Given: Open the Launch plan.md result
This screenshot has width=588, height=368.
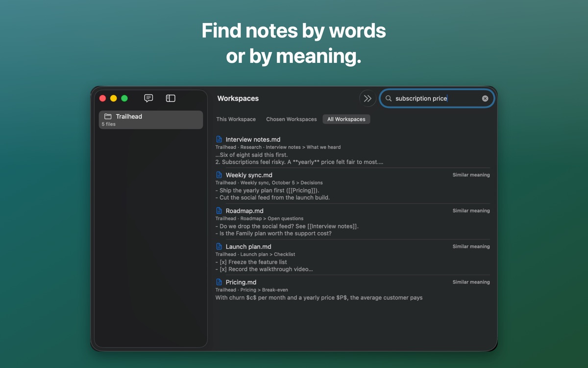Looking at the screenshot, I should point(353,258).
